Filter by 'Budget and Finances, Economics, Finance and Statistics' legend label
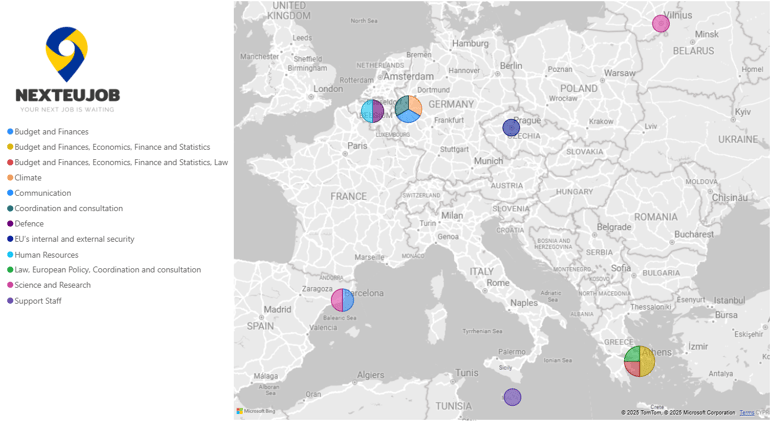The width and height of the screenshot is (771, 421). click(112, 147)
